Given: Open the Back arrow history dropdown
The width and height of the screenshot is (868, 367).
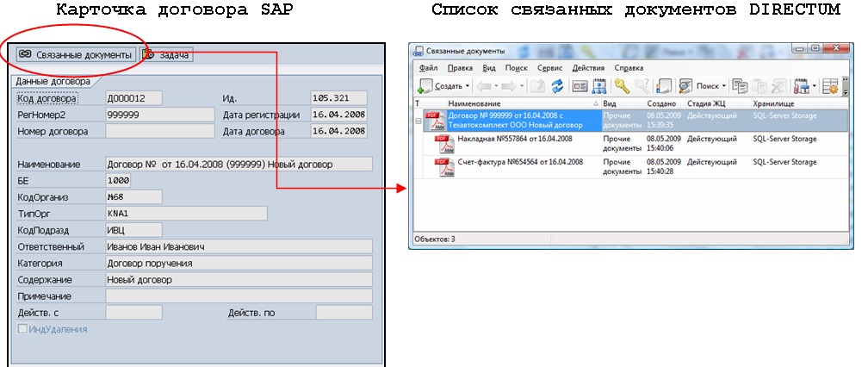Looking at the screenshot, I should (x=496, y=86).
